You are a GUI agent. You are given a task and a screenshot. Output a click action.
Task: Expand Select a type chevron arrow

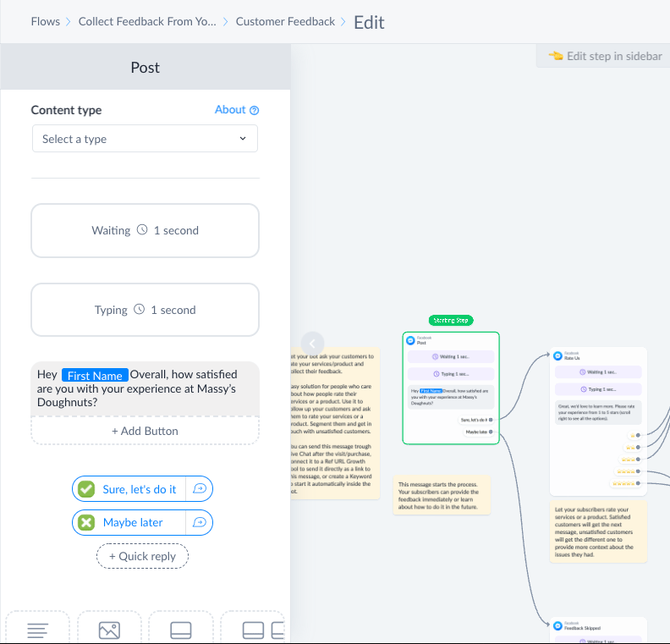[x=243, y=139]
